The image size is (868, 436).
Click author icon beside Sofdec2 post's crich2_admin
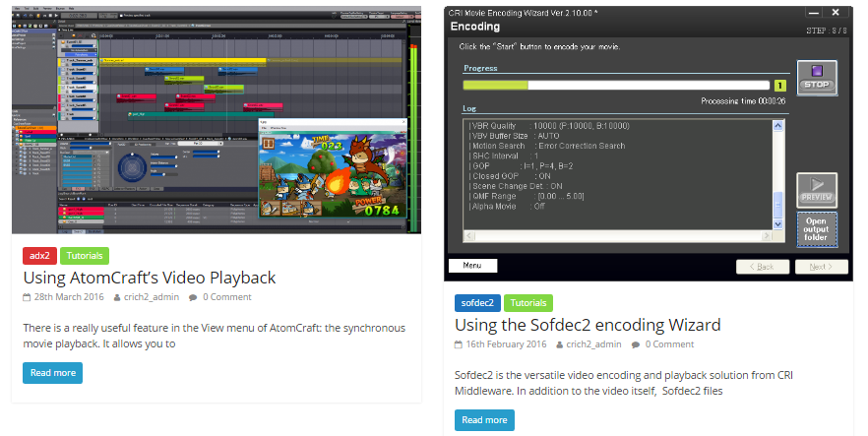tap(559, 344)
